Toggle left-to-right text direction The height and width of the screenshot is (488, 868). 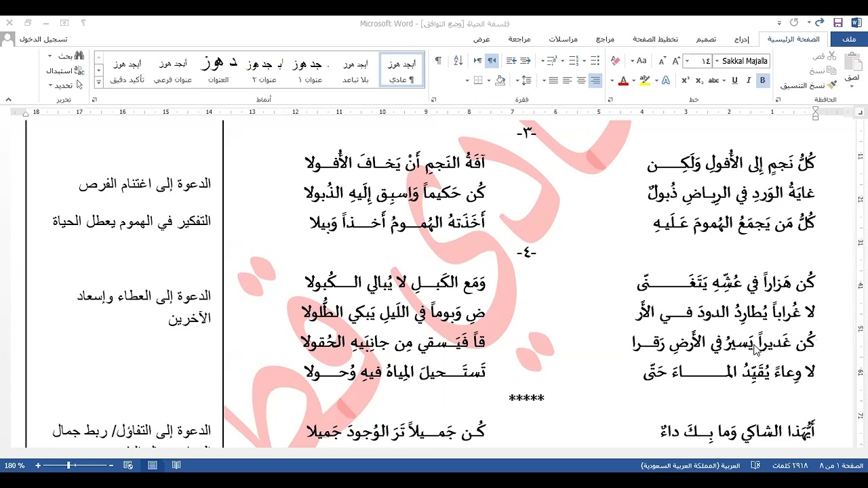click(x=477, y=61)
